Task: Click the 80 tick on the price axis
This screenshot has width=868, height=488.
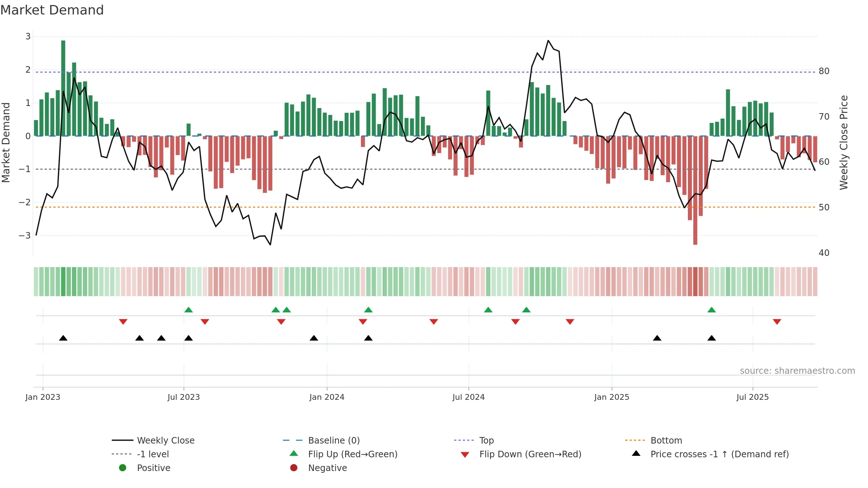Action: [x=824, y=71]
